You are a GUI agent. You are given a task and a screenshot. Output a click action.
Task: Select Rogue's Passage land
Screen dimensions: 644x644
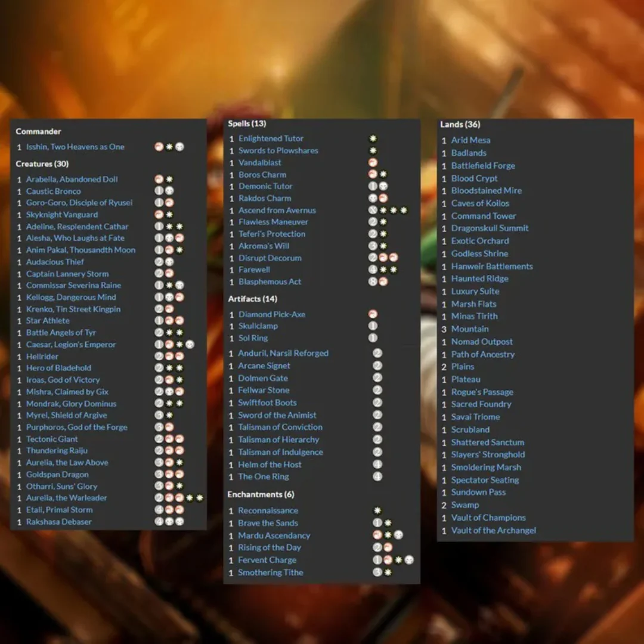pyautogui.click(x=482, y=392)
